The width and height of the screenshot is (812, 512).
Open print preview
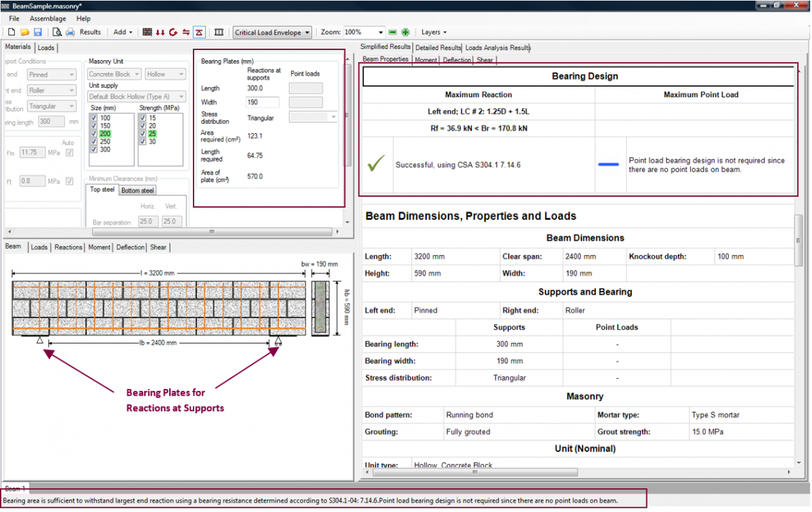pos(56,32)
